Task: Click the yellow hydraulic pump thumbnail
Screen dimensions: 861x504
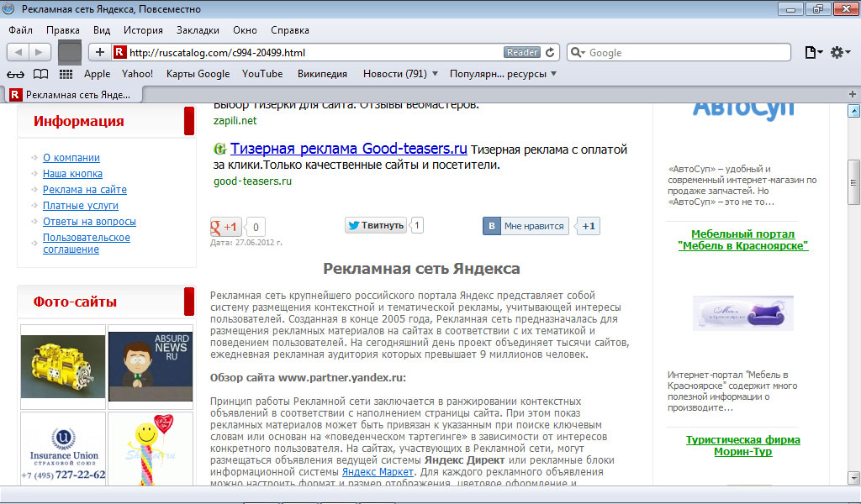Action: 62,366
